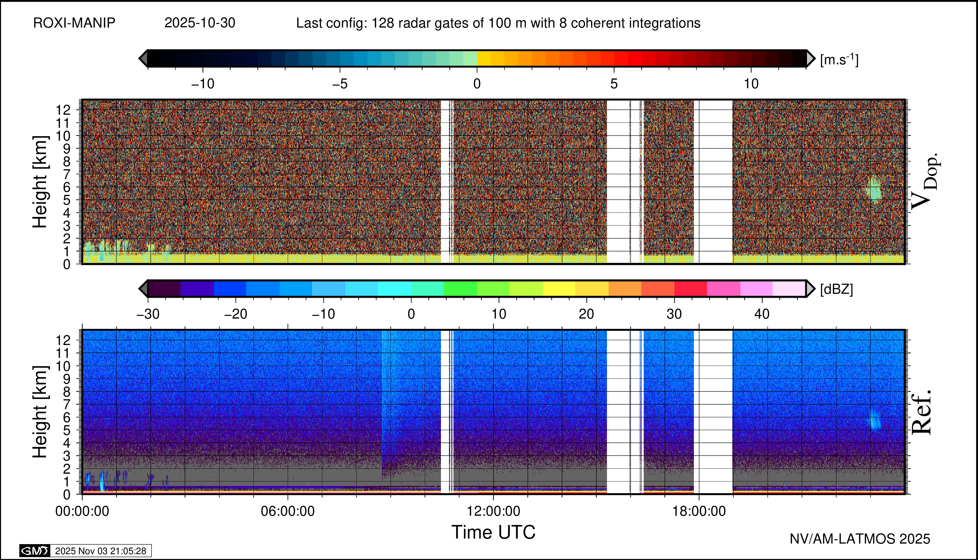Click the wide white data gap in Doppler panel
The height and width of the screenshot is (560, 978).
[716, 181]
